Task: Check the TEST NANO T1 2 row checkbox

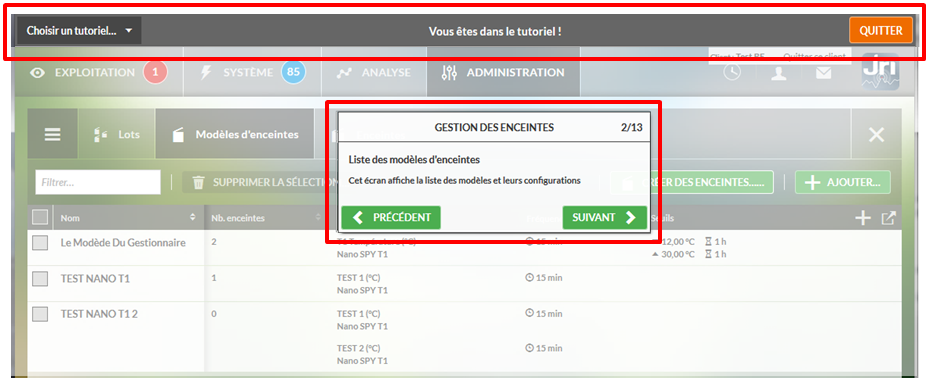Action: [x=40, y=314]
